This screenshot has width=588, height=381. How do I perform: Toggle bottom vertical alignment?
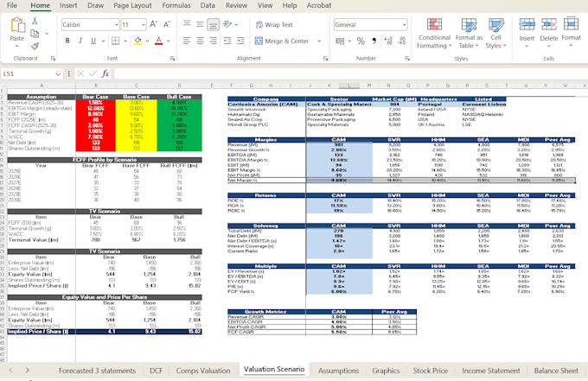click(213, 24)
